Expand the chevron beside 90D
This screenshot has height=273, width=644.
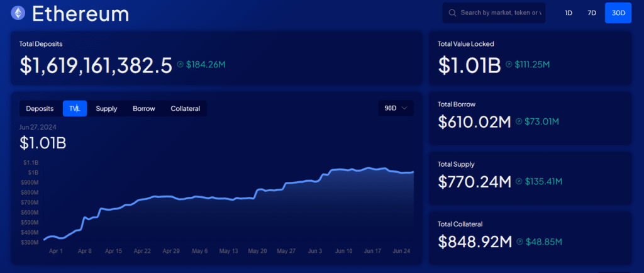(404, 108)
